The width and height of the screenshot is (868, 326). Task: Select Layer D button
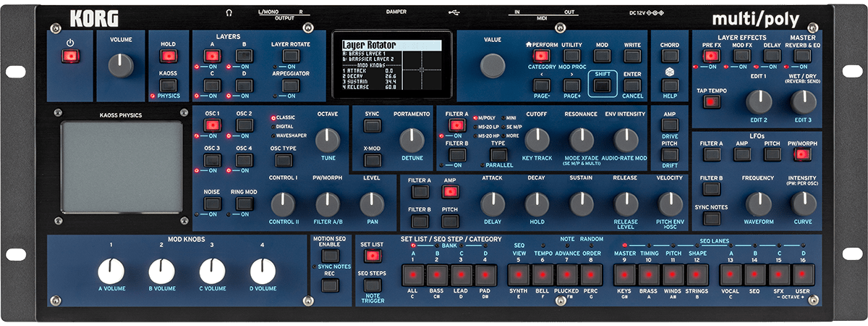(244, 85)
